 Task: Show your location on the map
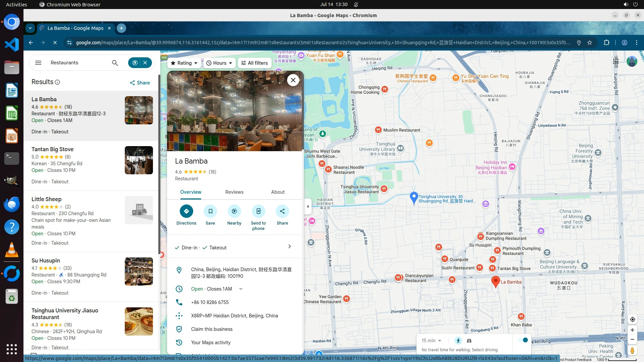click(x=632, y=319)
